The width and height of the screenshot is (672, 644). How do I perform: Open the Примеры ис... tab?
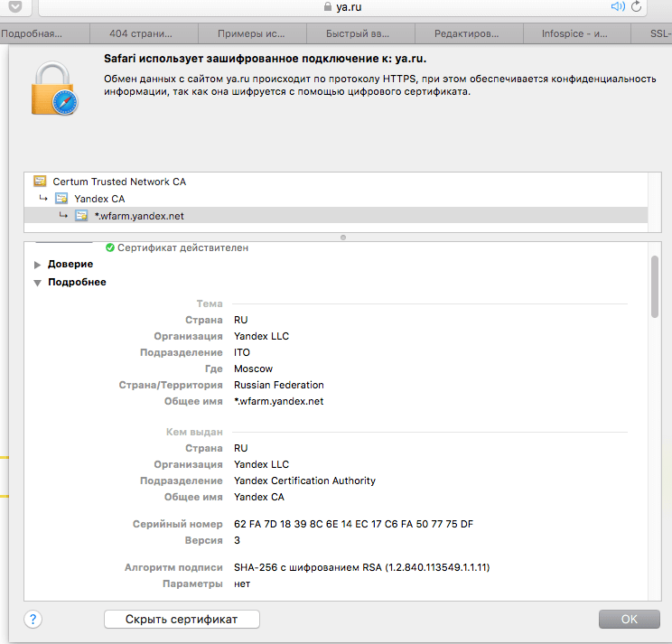pos(252,33)
